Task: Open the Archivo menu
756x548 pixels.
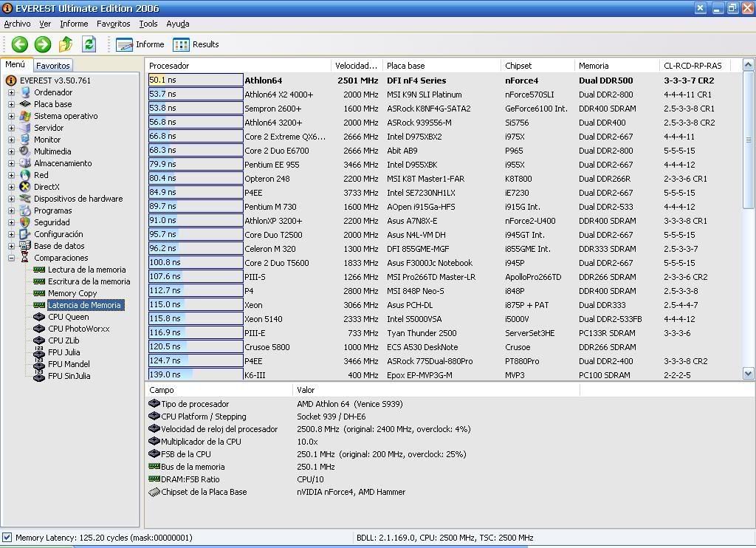Action: coord(18,24)
